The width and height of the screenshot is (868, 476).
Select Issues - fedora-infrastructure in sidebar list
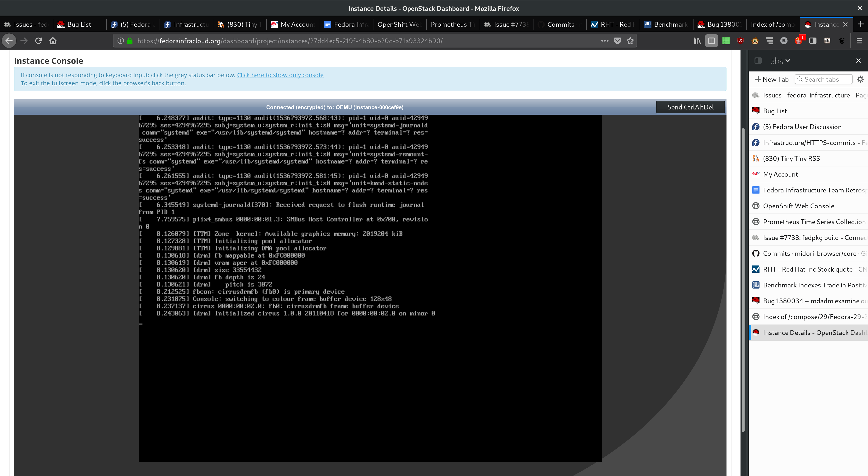[x=808, y=95]
